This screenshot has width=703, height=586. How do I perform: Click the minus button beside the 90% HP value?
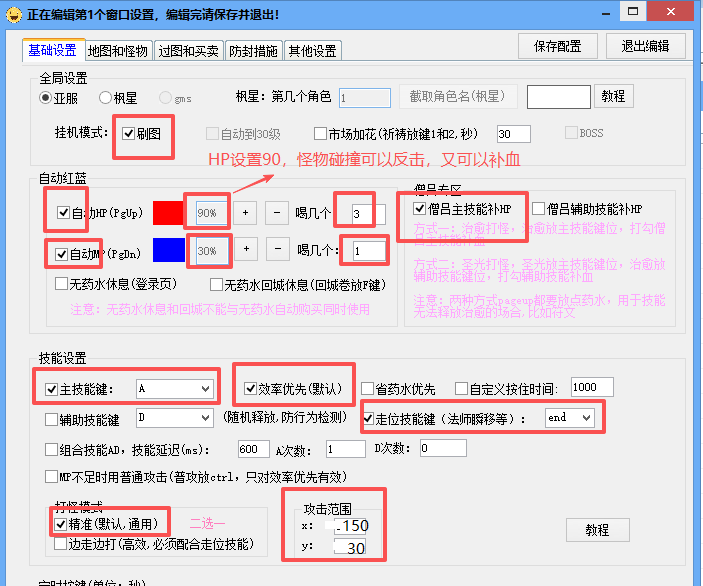pos(277,213)
